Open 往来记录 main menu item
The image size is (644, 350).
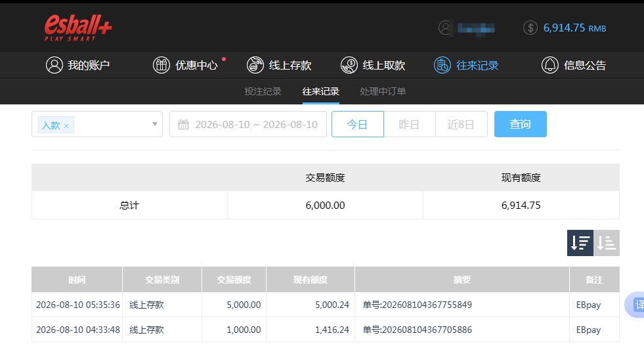pyautogui.click(x=466, y=65)
